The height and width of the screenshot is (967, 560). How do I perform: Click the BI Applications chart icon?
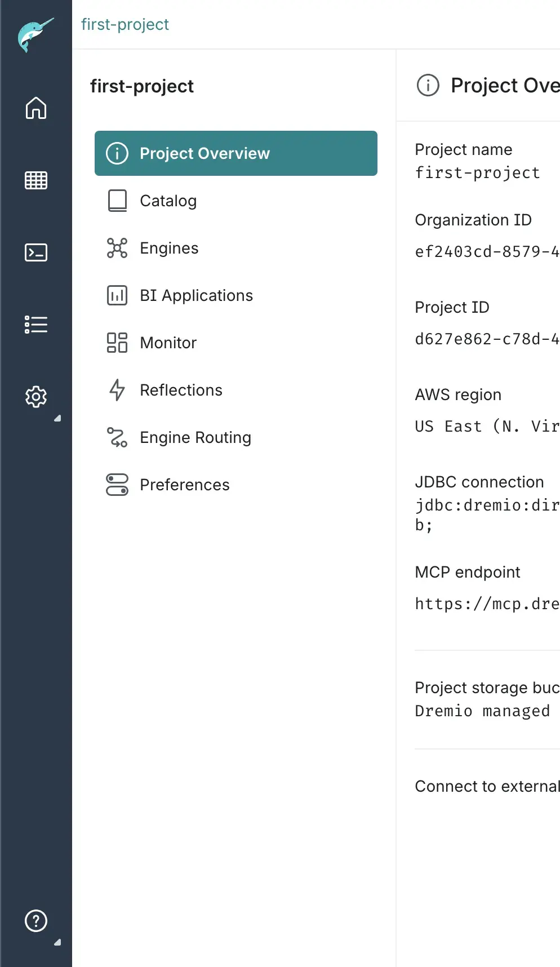coord(117,295)
